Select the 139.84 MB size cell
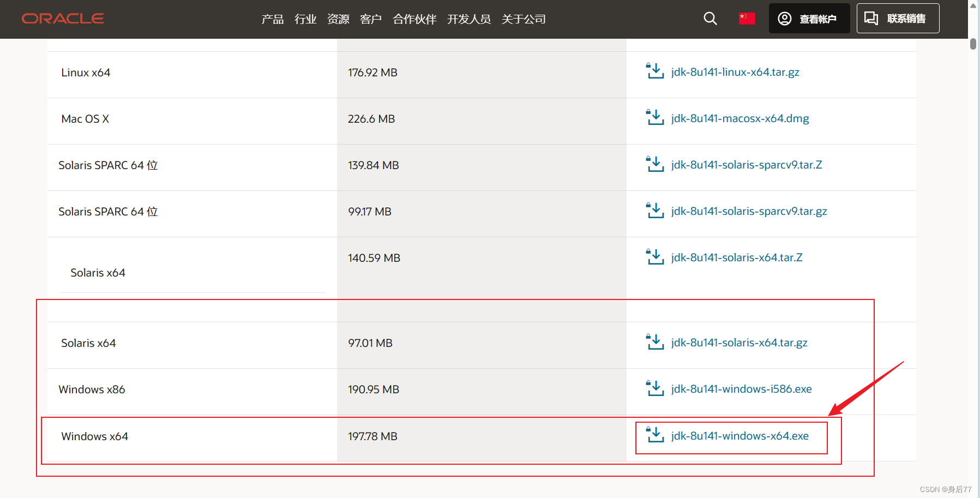 482,167
